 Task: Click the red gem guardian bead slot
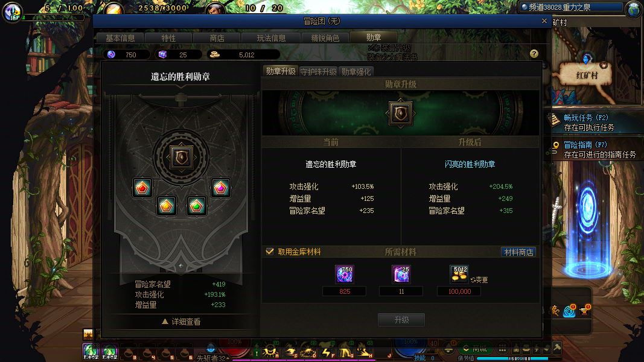tap(142, 188)
